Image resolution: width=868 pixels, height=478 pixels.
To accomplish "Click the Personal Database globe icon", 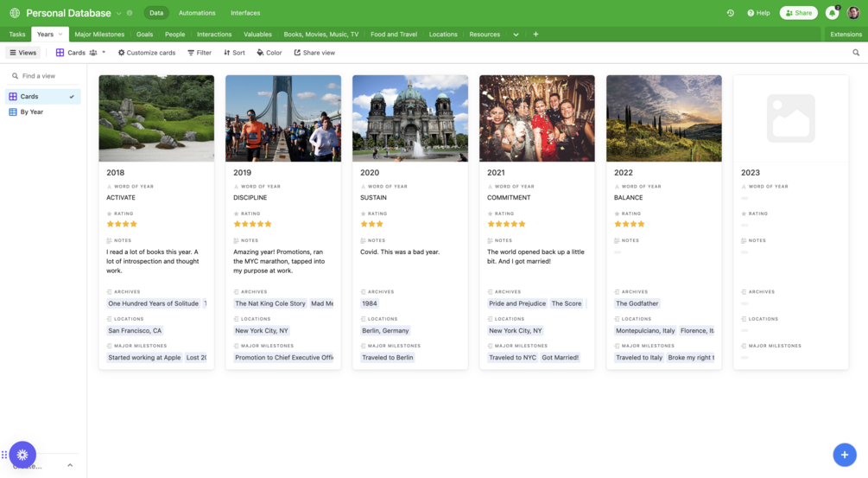I will click(14, 13).
